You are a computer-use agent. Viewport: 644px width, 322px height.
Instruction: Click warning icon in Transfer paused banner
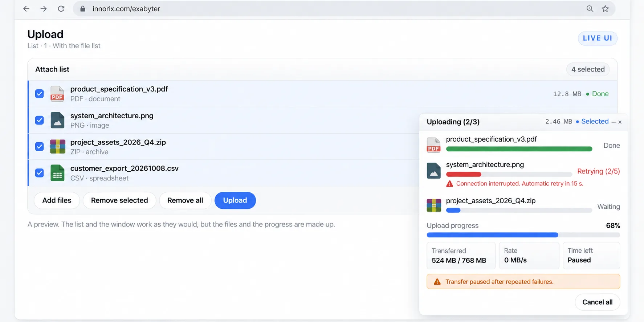tap(437, 282)
